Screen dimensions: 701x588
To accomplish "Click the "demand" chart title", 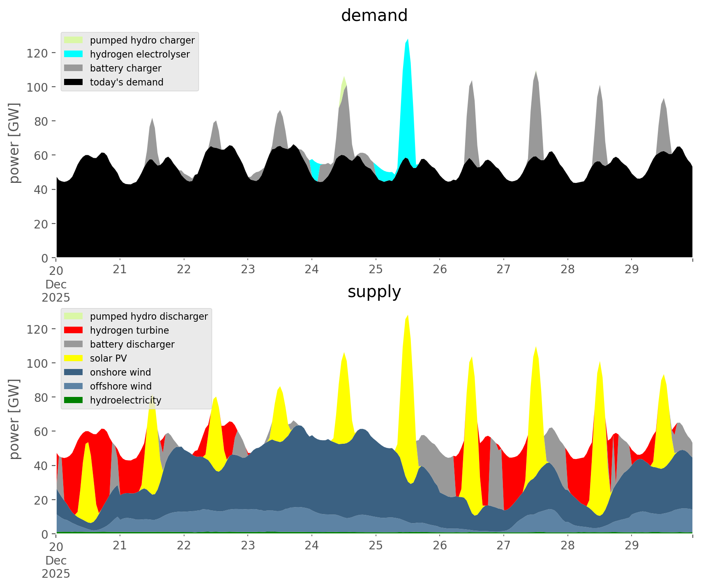I will coord(374,16).
